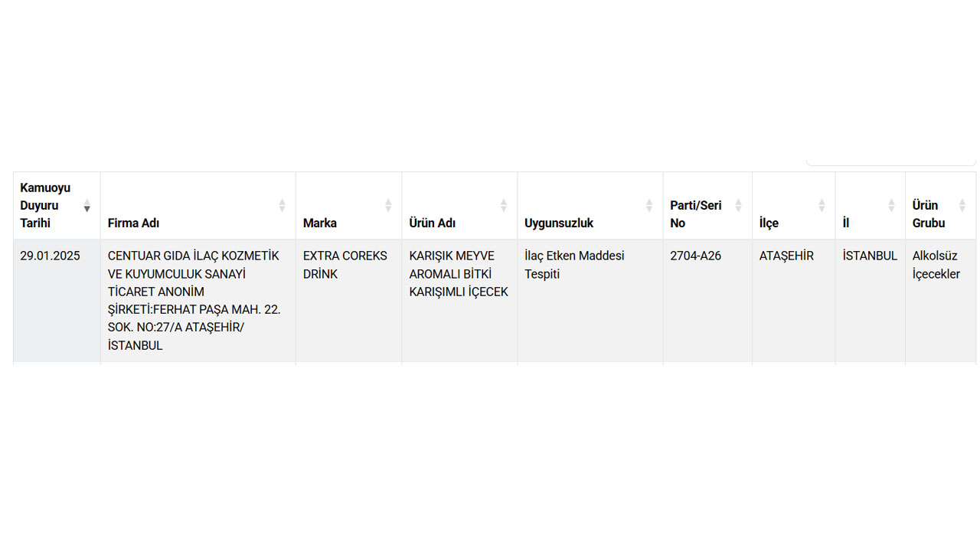Select the EXTRA COREKS DRİNK brand cell
The height and width of the screenshot is (551, 980).
(x=345, y=265)
